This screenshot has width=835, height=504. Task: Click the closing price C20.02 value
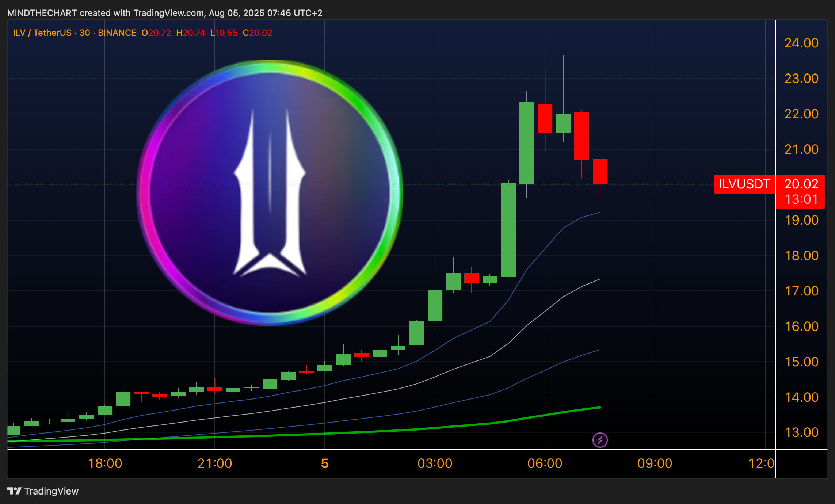click(x=258, y=33)
